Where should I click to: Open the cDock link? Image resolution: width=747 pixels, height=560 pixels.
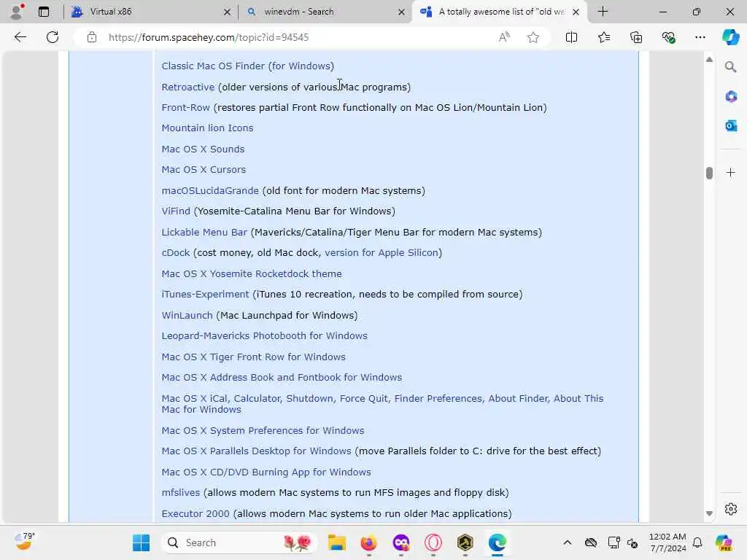tap(175, 252)
